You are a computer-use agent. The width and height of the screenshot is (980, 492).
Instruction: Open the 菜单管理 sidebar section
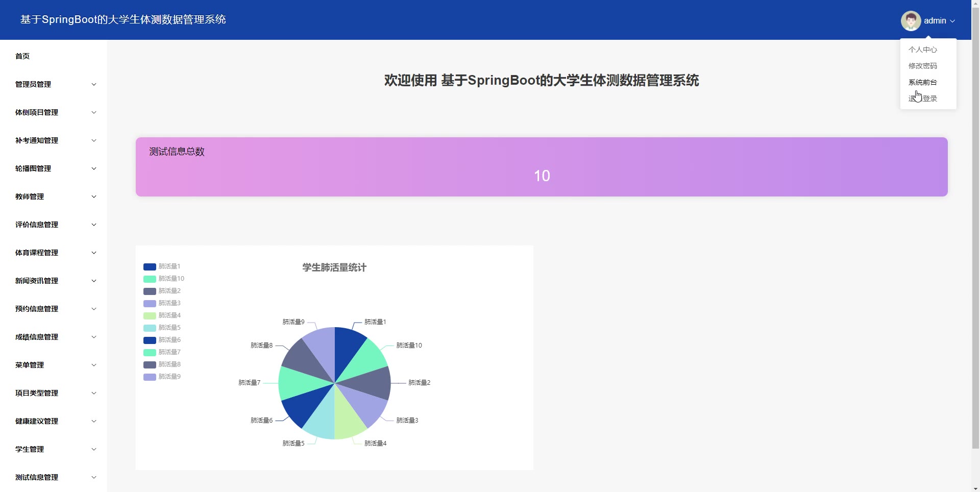click(x=54, y=365)
